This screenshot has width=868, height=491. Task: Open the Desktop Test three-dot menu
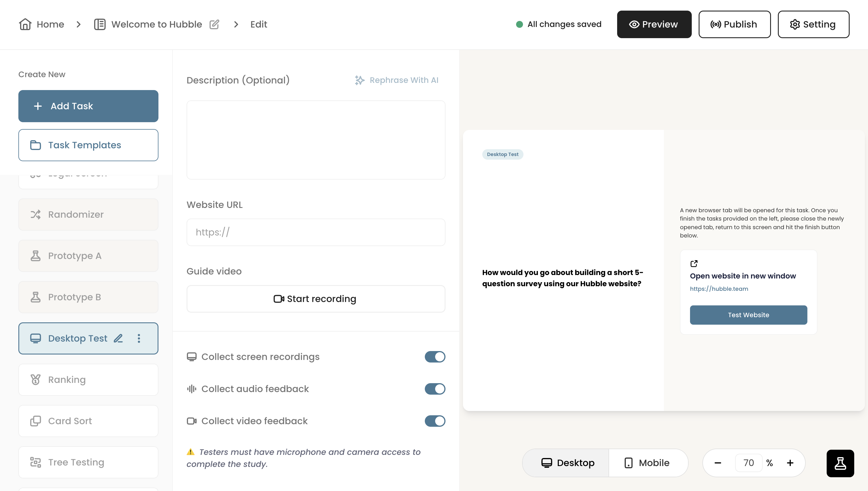(139, 338)
